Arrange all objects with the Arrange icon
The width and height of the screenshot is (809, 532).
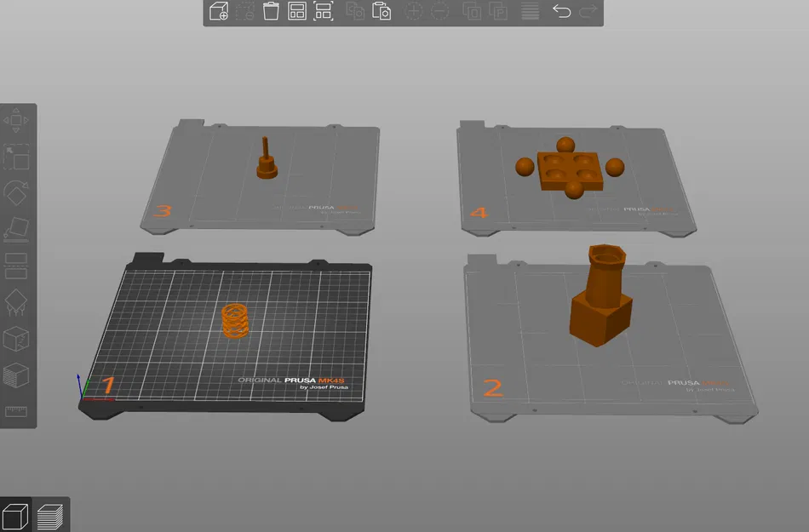(x=297, y=11)
